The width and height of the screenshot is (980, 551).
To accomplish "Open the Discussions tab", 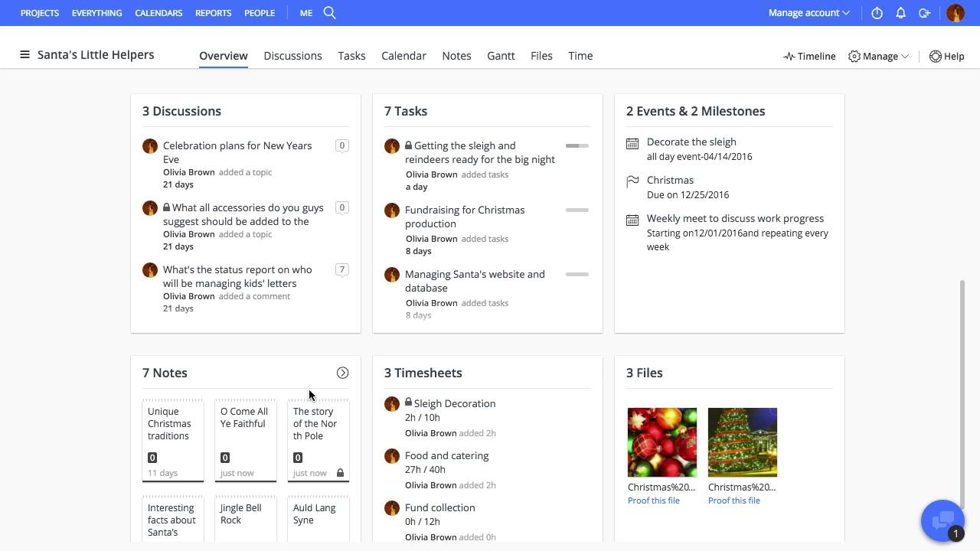I will pos(292,56).
